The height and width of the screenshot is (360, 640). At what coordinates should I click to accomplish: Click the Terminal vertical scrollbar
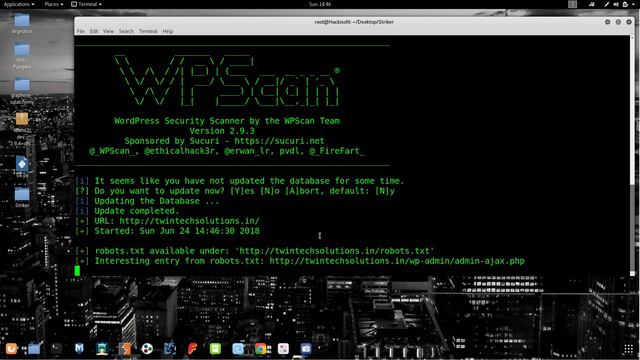point(632,155)
